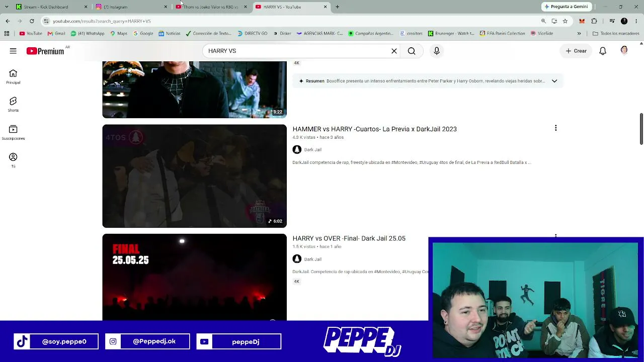The width and height of the screenshot is (644, 362).
Task: Open Suscripciones in the sidebar
Action: click(x=13, y=133)
